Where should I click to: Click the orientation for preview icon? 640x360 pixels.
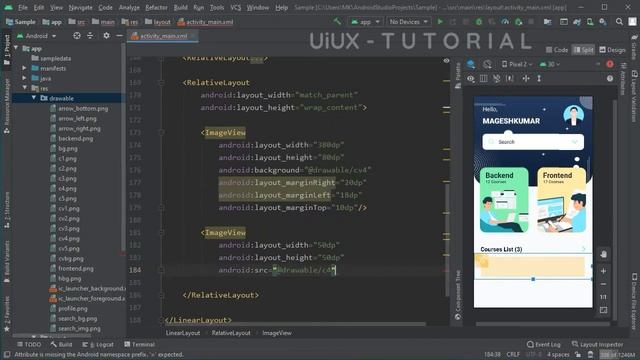coord(487,64)
